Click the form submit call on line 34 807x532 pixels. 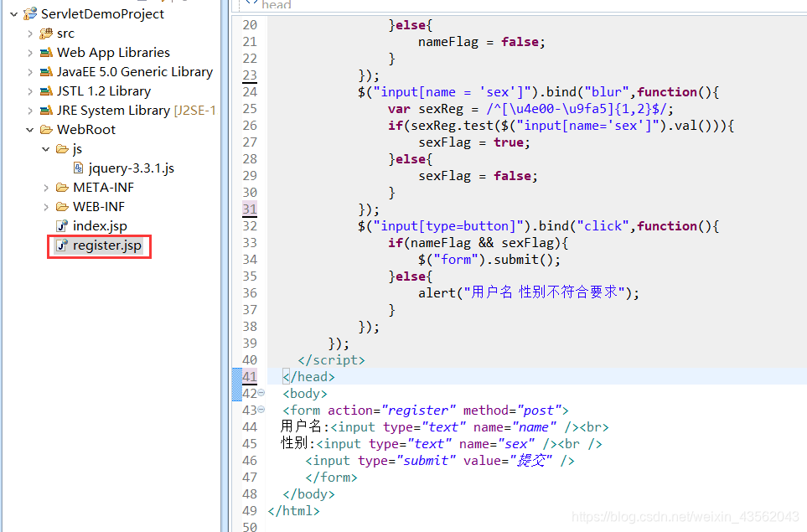[489, 260]
